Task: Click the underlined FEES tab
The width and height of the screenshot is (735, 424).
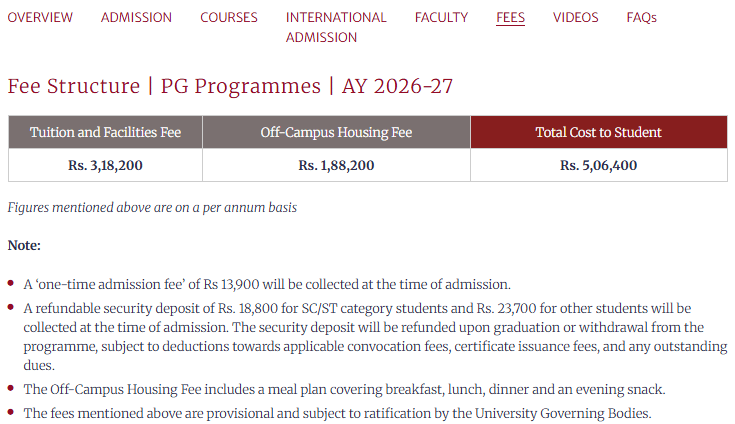Action: coord(510,17)
